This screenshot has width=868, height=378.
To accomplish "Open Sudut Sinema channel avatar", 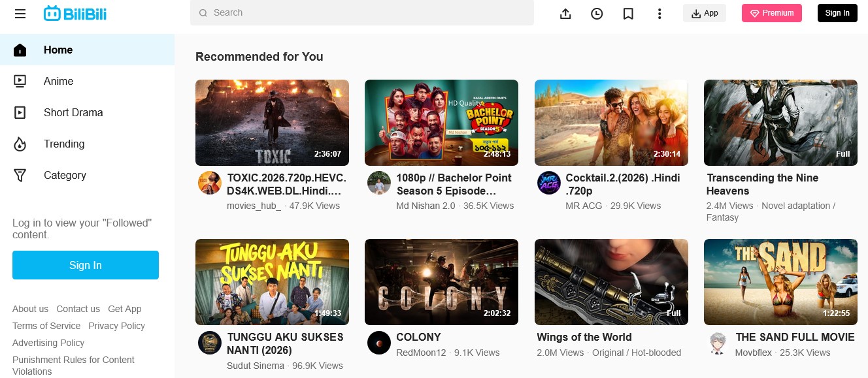I will [210, 343].
